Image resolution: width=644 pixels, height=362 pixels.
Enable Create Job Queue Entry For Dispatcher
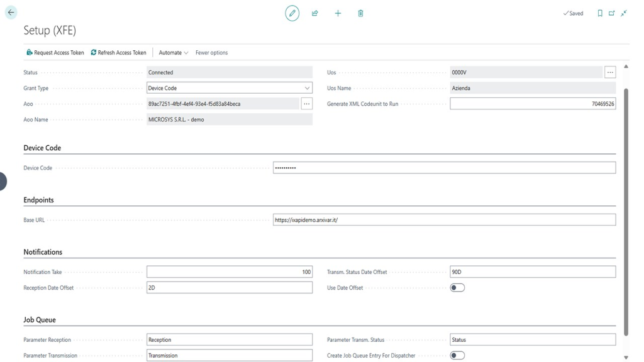(457, 356)
